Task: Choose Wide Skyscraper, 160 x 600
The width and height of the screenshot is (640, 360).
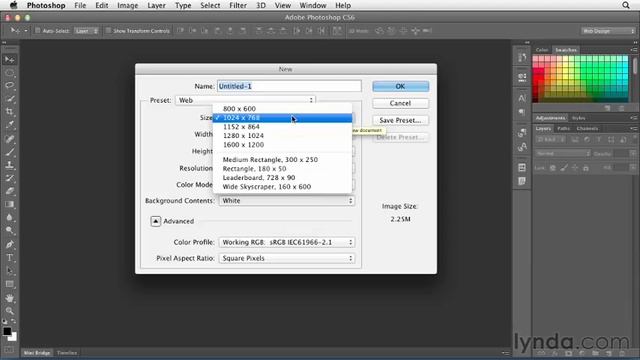Action: coord(282,187)
